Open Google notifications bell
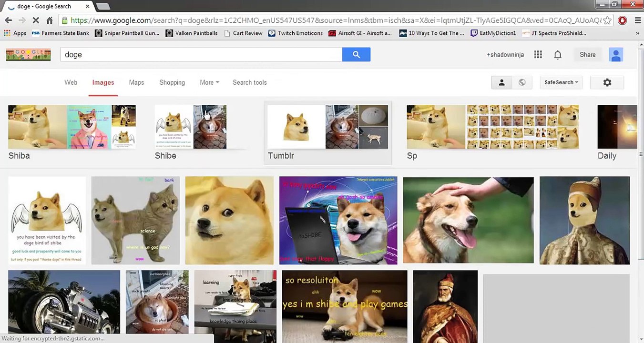Viewport: 644px width, 343px height. coord(558,55)
